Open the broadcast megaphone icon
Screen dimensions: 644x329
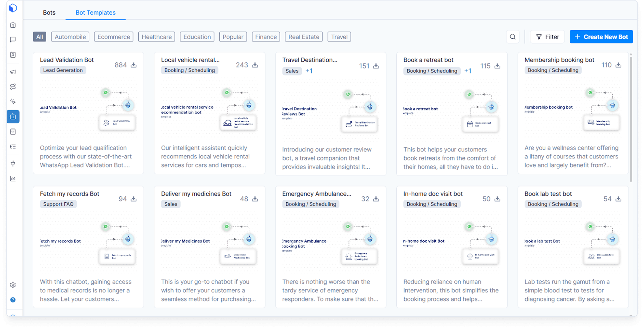tap(13, 72)
